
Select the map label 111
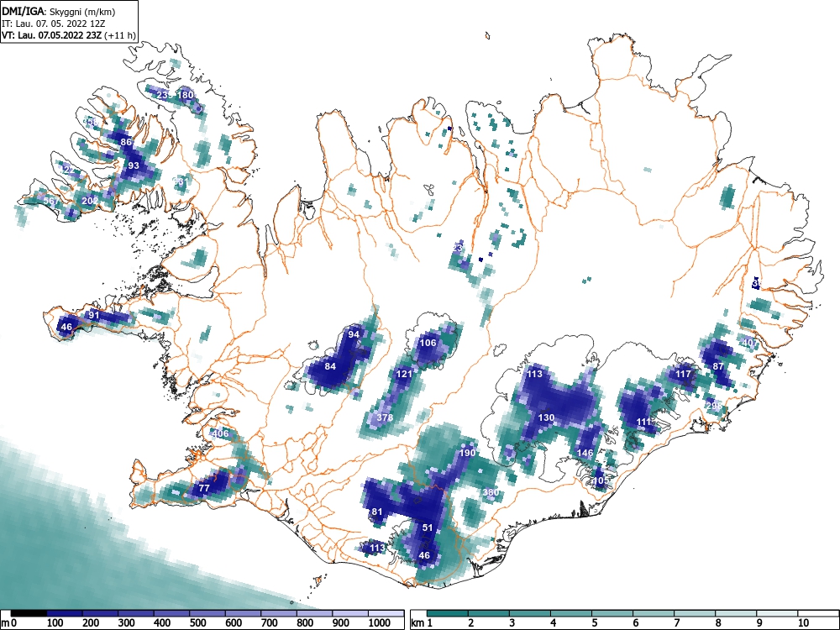click(x=643, y=422)
